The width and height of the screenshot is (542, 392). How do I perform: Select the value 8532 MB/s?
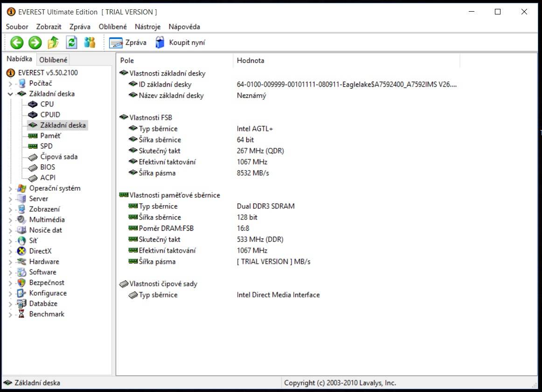click(253, 173)
